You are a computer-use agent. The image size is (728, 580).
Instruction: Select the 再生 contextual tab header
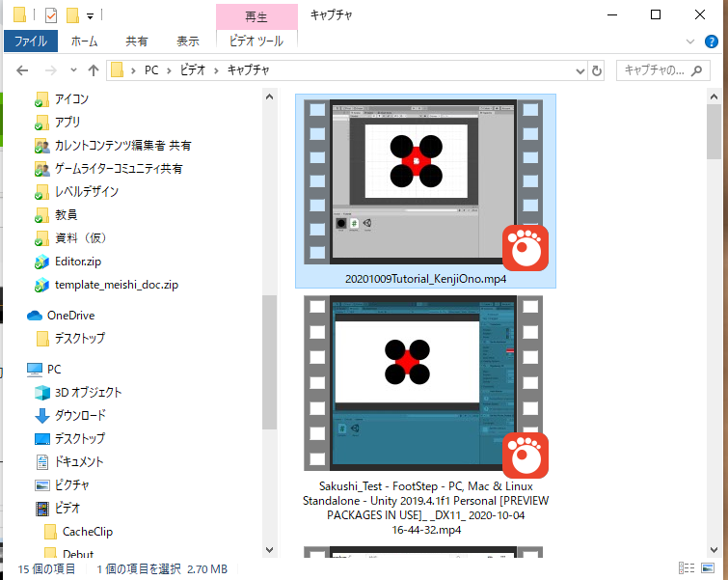coord(256,16)
